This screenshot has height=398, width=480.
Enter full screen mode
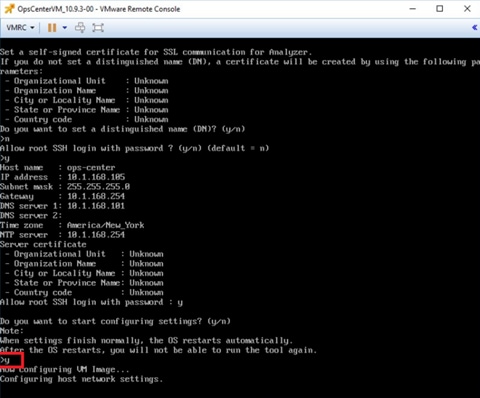pyautogui.click(x=98, y=27)
